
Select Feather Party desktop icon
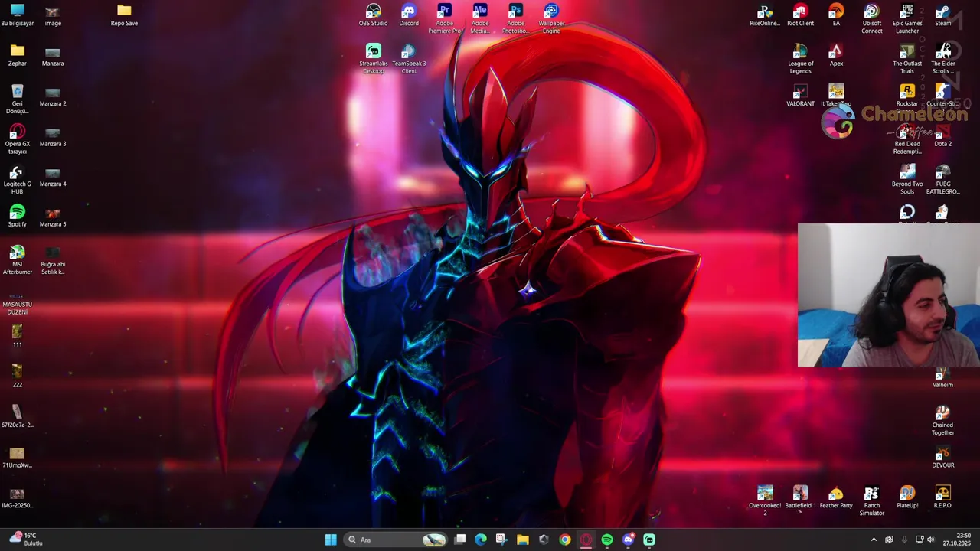click(836, 497)
